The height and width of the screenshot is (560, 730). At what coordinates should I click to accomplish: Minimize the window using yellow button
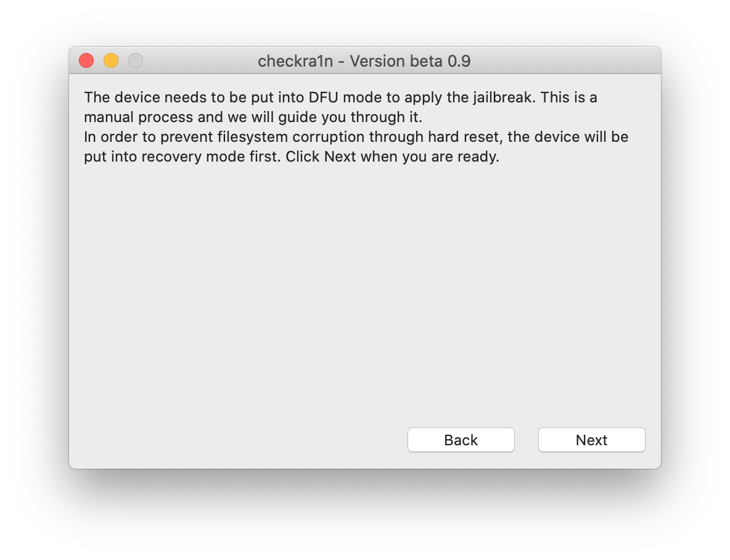(x=111, y=60)
